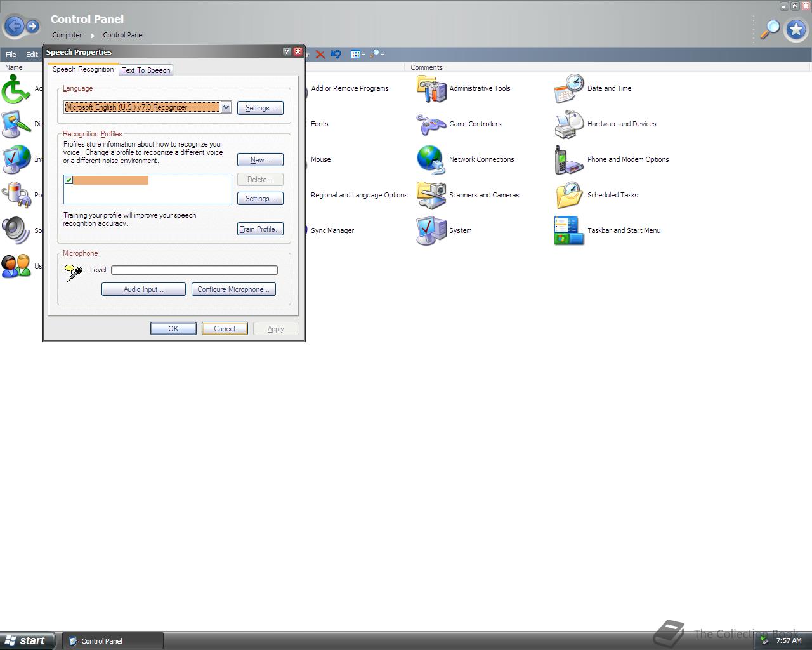This screenshot has width=812, height=650.
Task: Select the highlighted recognition profile entry
Action: [111, 180]
